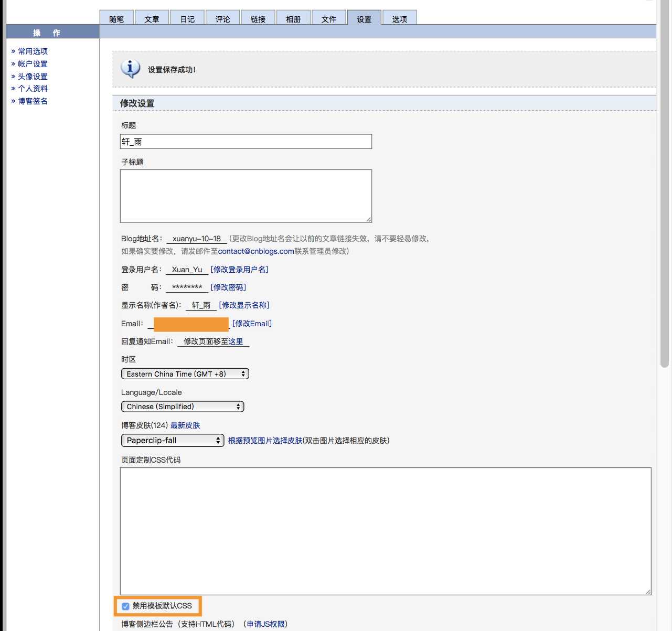672x631 pixels.
Task: Open 常用选项 in the sidebar
Action: [x=33, y=51]
